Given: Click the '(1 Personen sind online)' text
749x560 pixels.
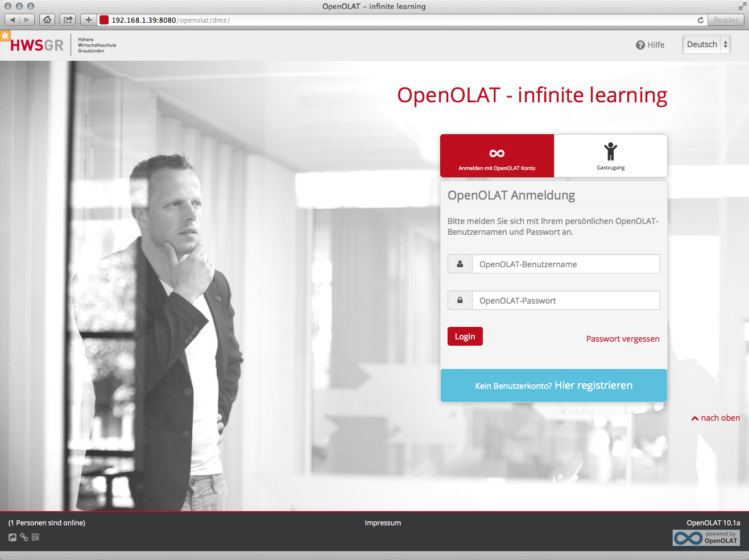Looking at the screenshot, I should coord(47,523).
